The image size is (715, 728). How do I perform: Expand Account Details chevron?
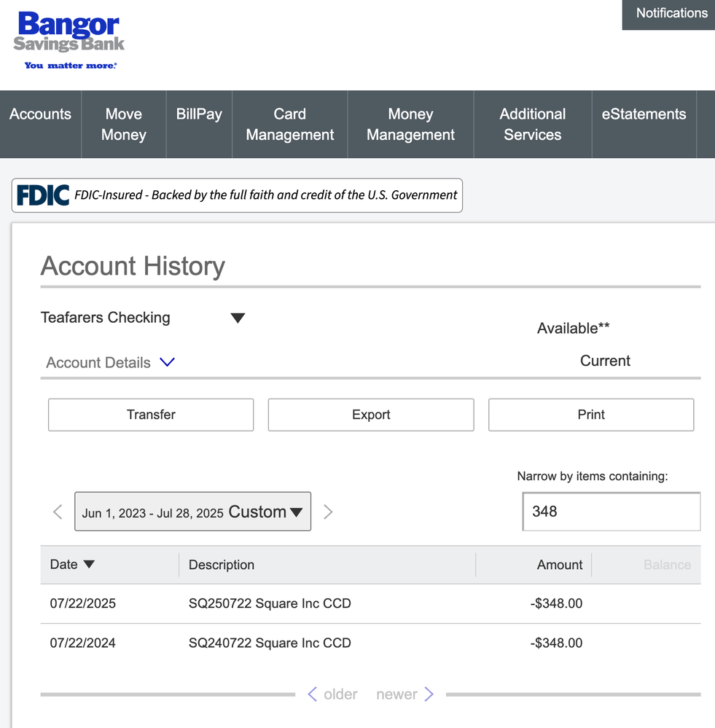pos(167,362)
